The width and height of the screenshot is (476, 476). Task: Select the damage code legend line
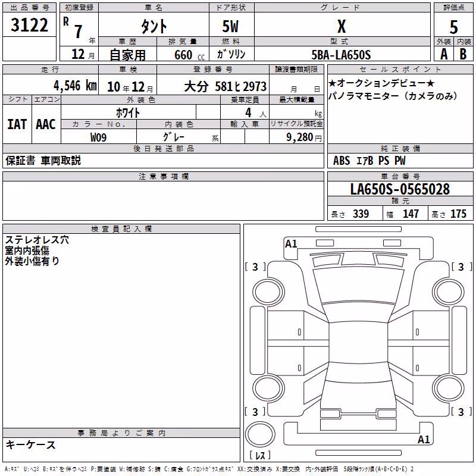tap(209, 469)
